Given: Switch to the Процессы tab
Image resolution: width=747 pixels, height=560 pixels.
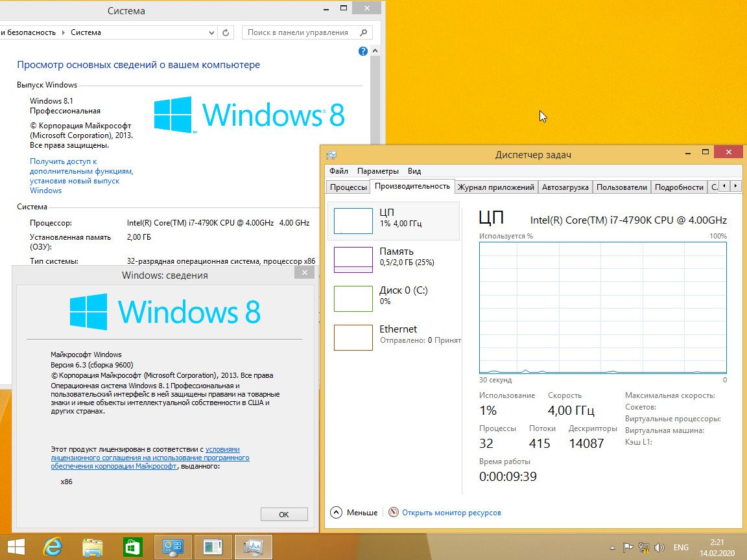Looking at the screenshot, I should click(x=348, y=187).
